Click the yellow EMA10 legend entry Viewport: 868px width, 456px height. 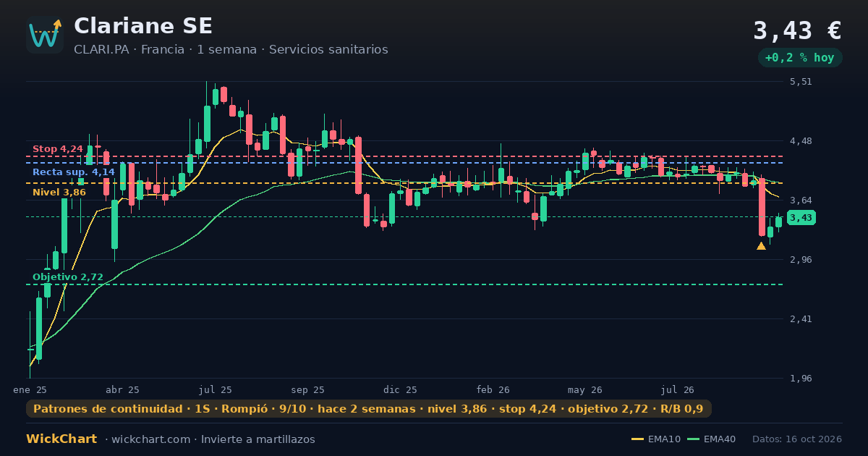coord(656,439)
